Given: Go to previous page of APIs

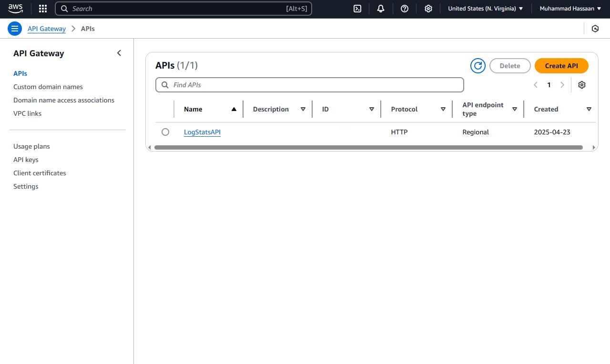Looking at the screenshot, I should 536,85.
